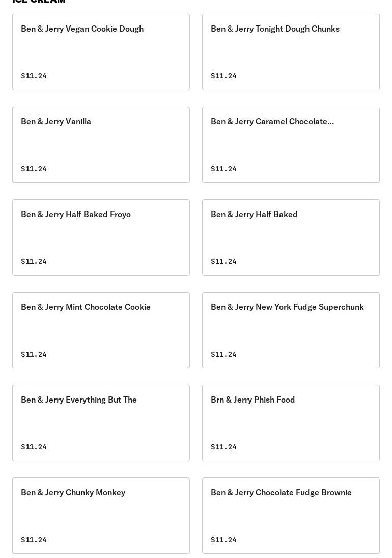Open Ben & Jerry Mint Chocolate Cookie
392x558 pixels.
101,330
